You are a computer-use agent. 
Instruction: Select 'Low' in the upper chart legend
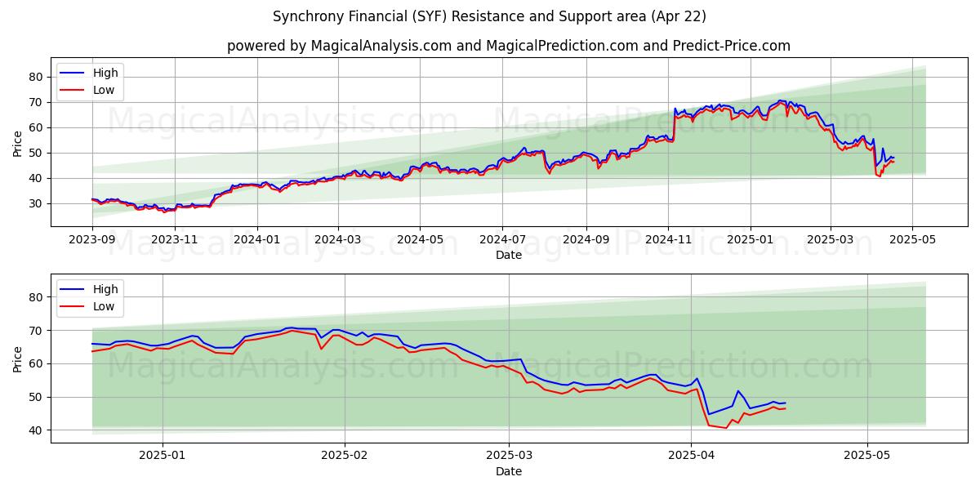click(x=104, y=90)
